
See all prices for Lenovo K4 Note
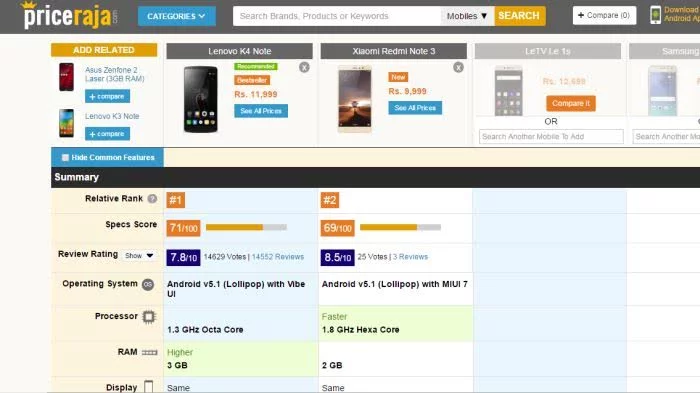click(261, 111)
